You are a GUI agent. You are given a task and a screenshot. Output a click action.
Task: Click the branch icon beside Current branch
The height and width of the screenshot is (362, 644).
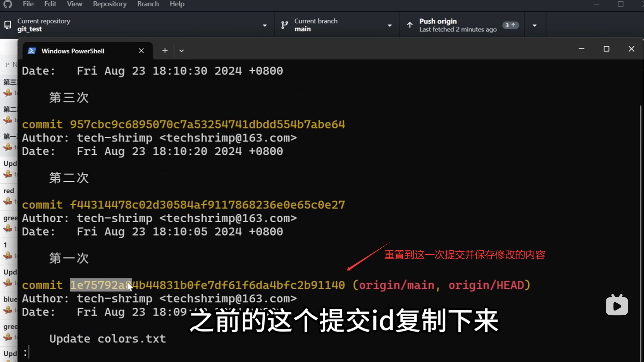coord(284,25)
